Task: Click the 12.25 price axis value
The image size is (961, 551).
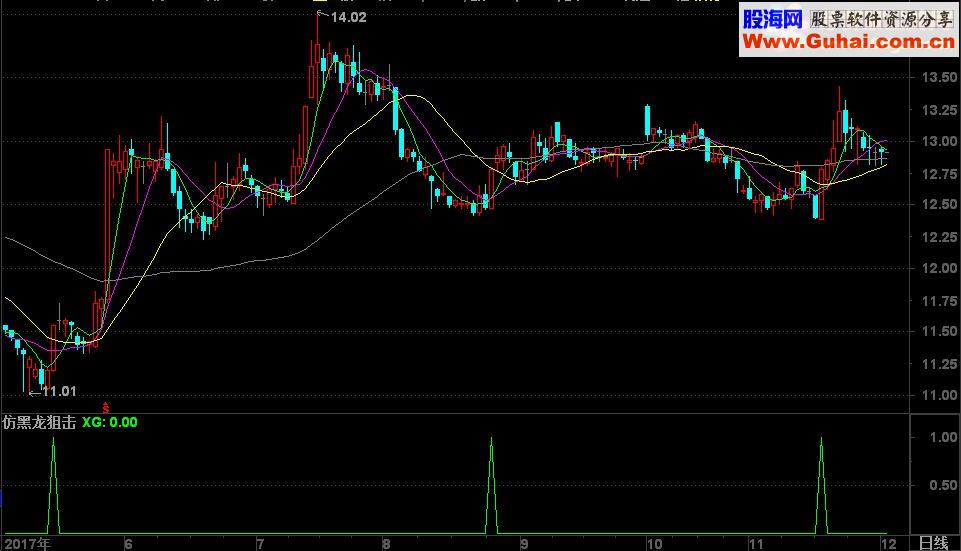Action: point(939,237)
